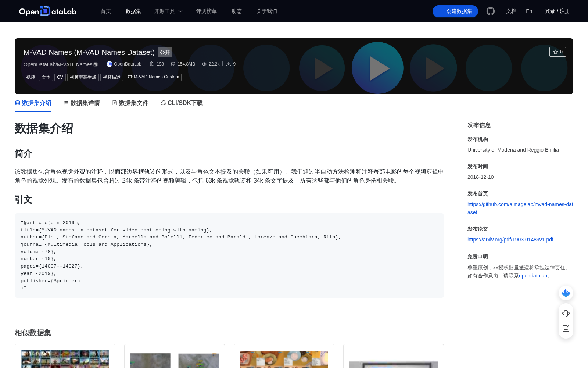Click the 视频 tag
588x368 pixels.
(x=31, y=77)
